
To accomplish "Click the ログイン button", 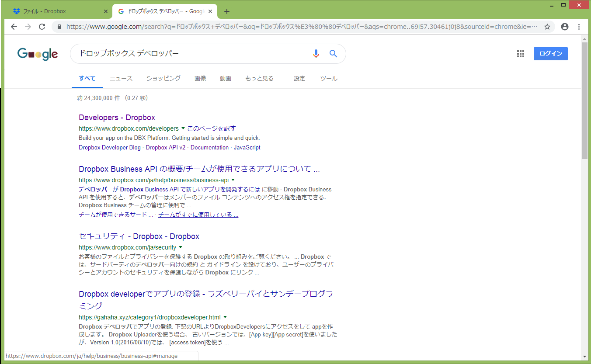I will (x=551, y=54).
